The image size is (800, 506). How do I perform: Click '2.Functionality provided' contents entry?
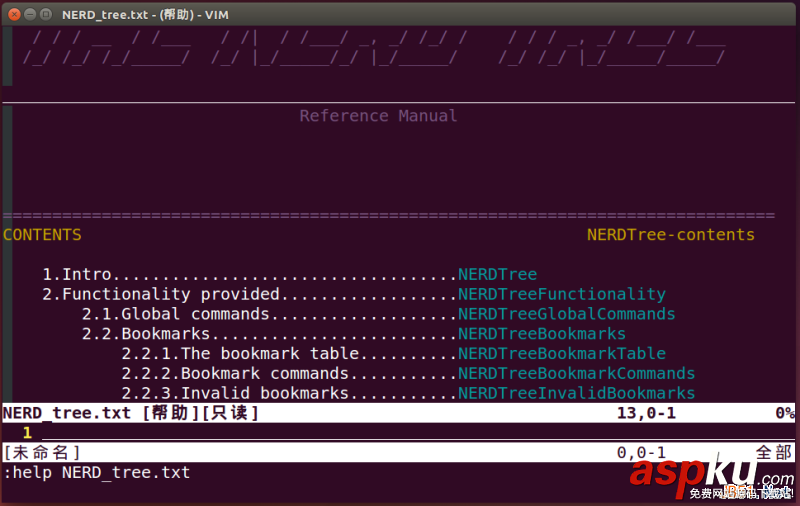point(161,294)
